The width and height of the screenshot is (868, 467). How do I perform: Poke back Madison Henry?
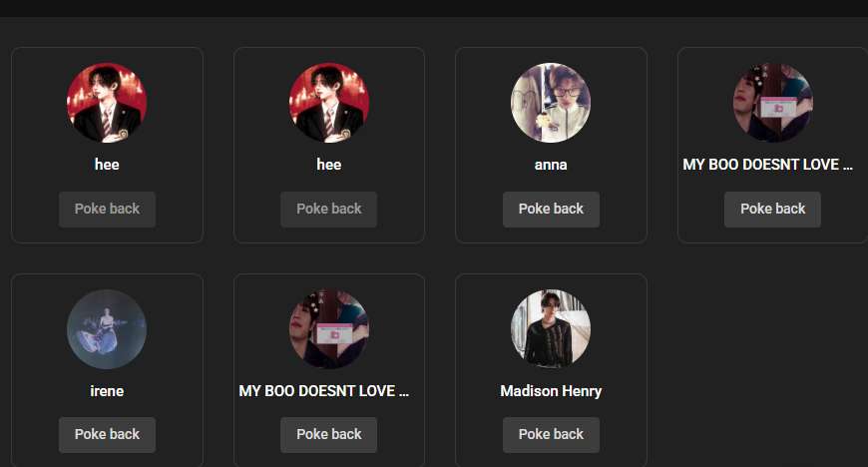pyautogui.click(x=551, y=434)
